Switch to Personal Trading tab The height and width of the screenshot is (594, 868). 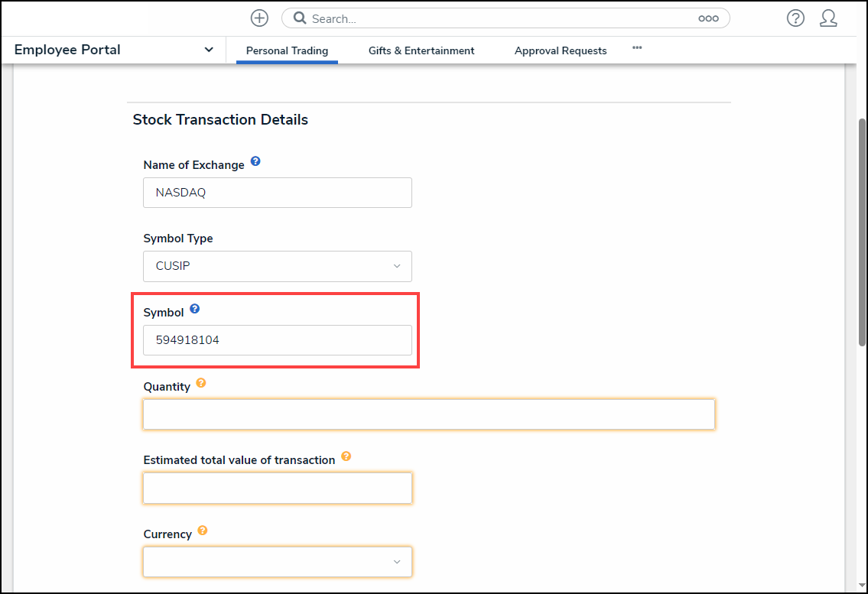[x=287, y=50]
